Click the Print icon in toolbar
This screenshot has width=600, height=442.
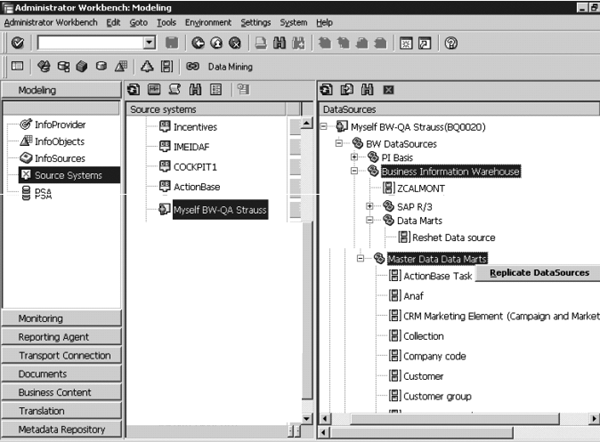261,43
